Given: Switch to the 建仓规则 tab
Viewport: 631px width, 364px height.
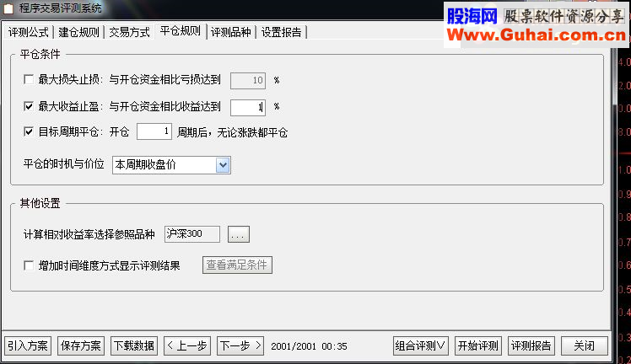Looking at the screenshot, I should 78,32.
